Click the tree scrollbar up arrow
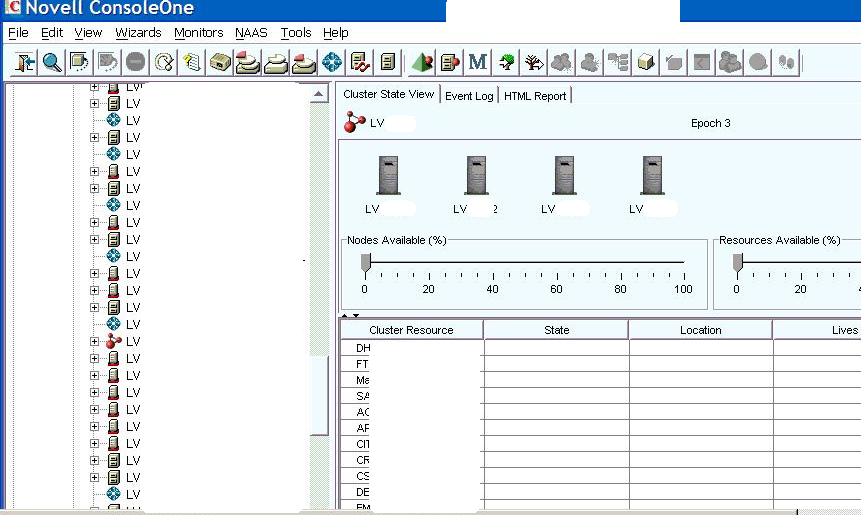861x515 pixels. point(318,94)
